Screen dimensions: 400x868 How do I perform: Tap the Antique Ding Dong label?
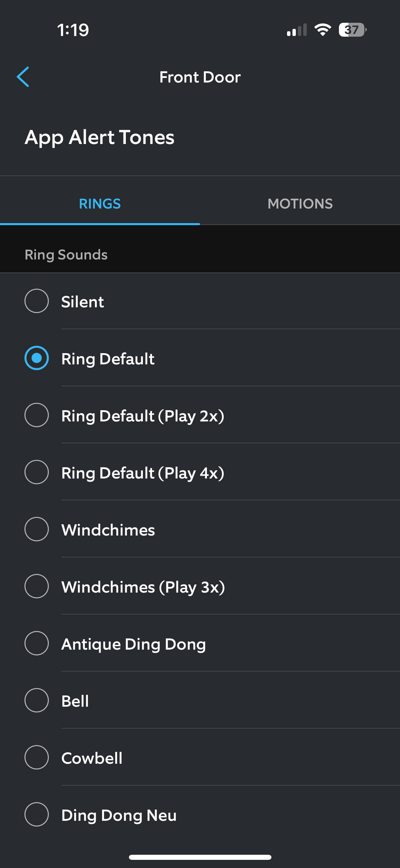point(134,644)
